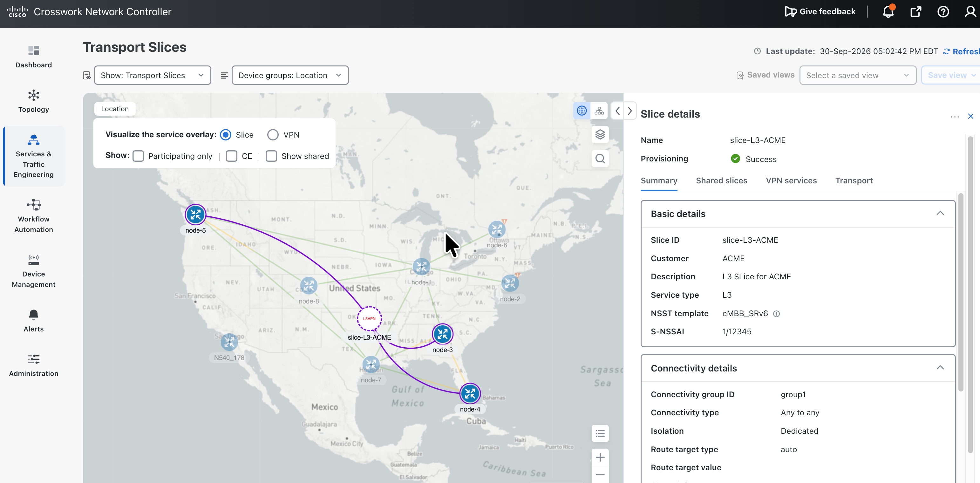980x483 pixels.
Task: Go to Topology in the sidebar
Action: [33, 102]
